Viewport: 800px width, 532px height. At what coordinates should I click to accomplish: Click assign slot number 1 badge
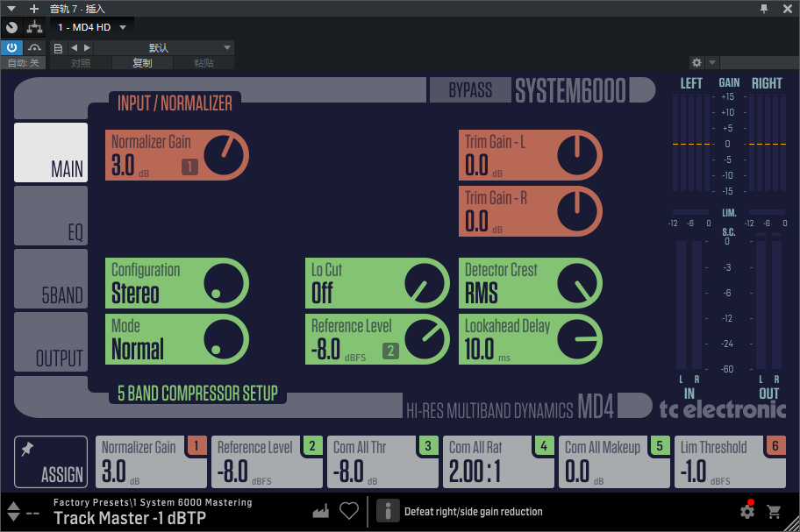coord(197,446)
